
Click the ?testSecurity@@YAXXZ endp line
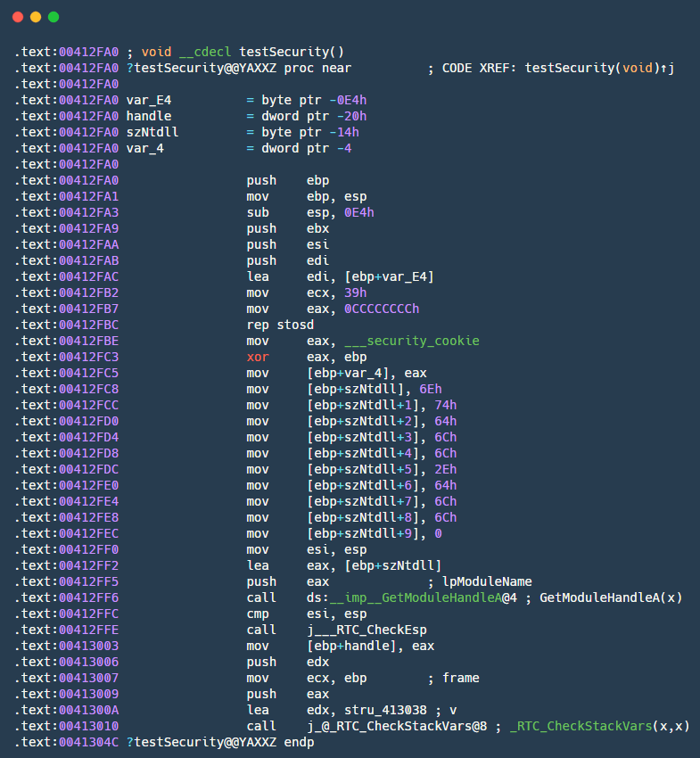click(x=220, y=742)
